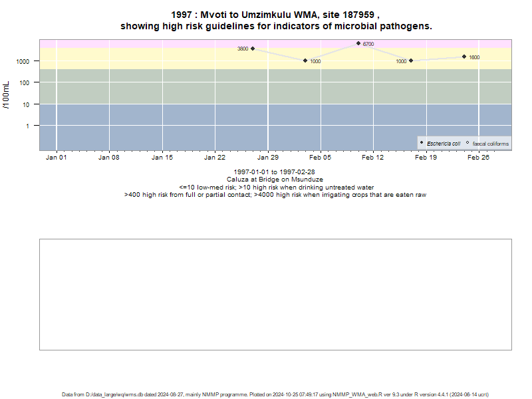Click the 'Data from D:/data_large' footer text
This screenshot has width=532, height=399.
pos(275,394)
